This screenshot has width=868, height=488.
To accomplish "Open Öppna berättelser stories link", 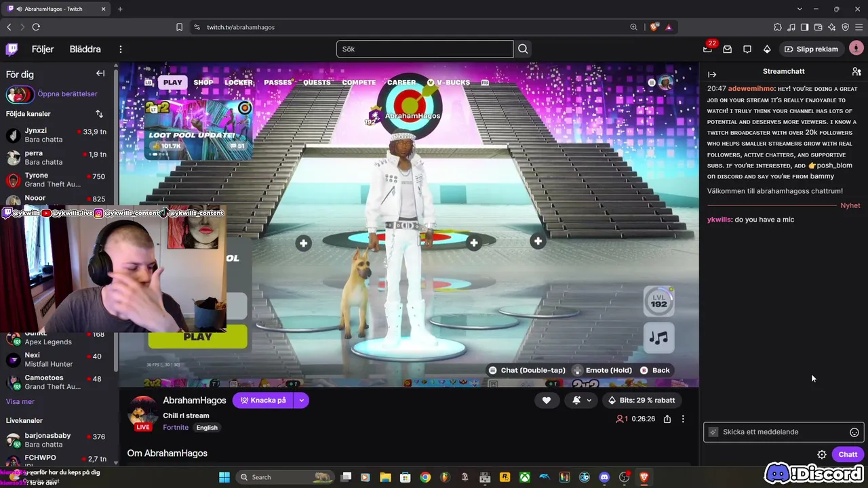I will [67, 94].
